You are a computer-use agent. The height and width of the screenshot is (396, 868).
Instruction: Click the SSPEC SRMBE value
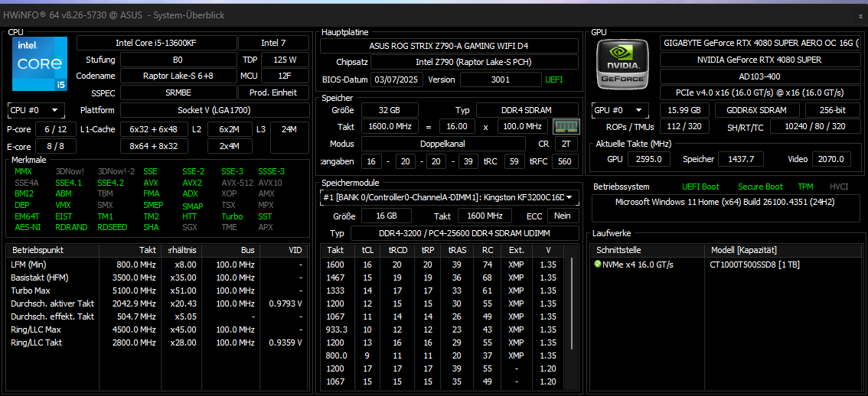[178, 93]
